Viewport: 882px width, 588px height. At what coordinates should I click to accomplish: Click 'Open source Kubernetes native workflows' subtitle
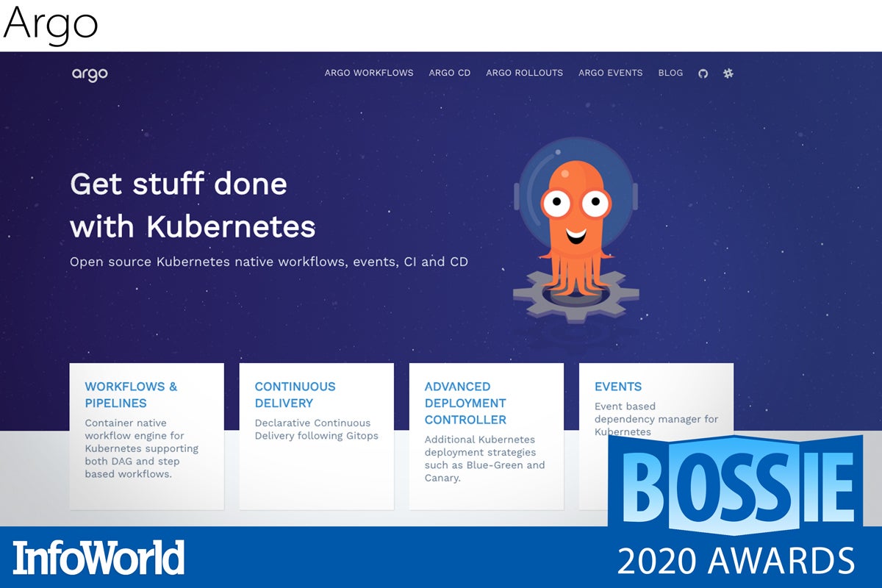coord(269,262)
